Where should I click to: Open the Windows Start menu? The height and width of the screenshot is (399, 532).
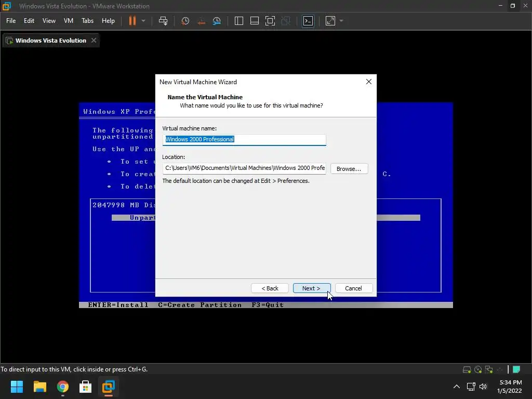tap(17, 387)
